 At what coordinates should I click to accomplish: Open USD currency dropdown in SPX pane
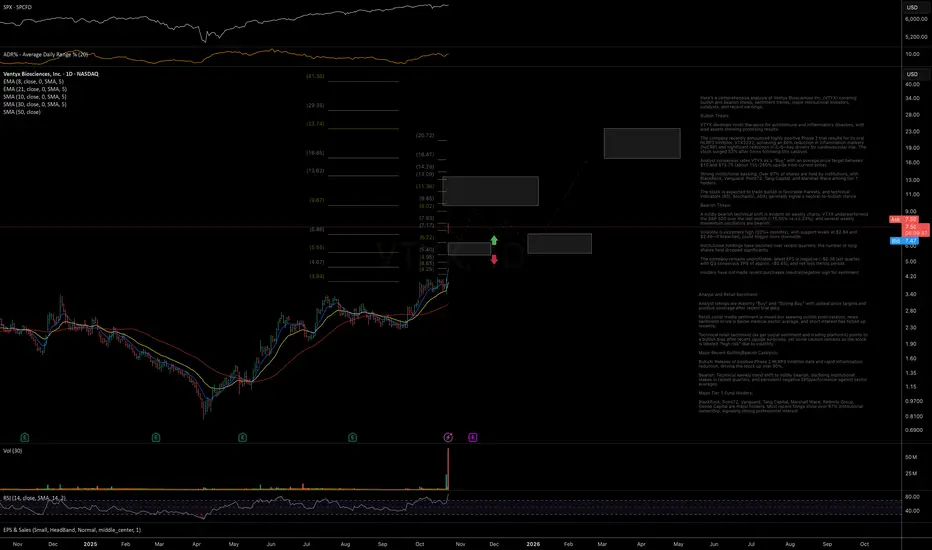[x=912, y=7]
